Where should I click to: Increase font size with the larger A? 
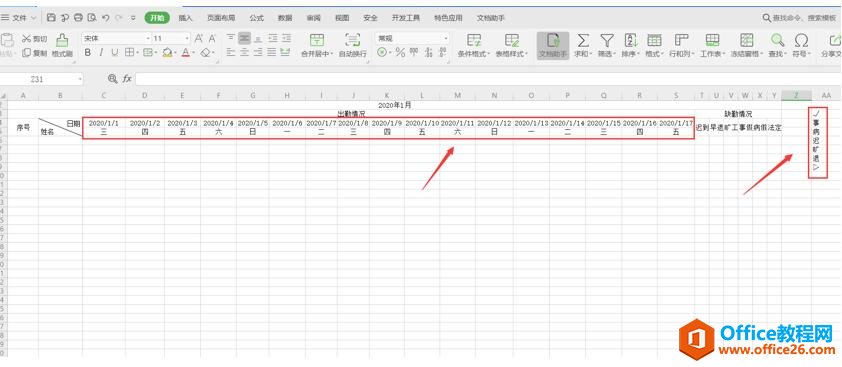(x=199, y=39)
